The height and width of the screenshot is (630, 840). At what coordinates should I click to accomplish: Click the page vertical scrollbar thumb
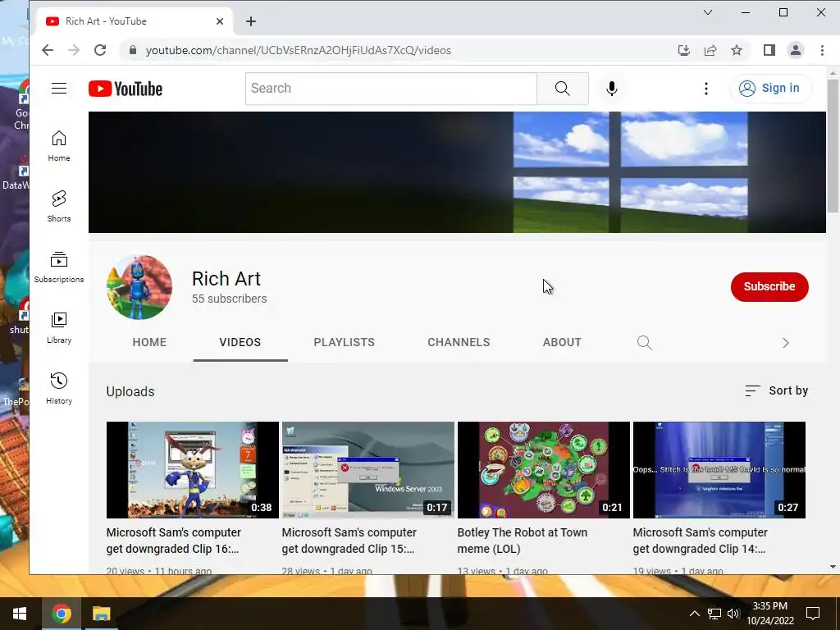pyautogui.click(x=833, y=146)
